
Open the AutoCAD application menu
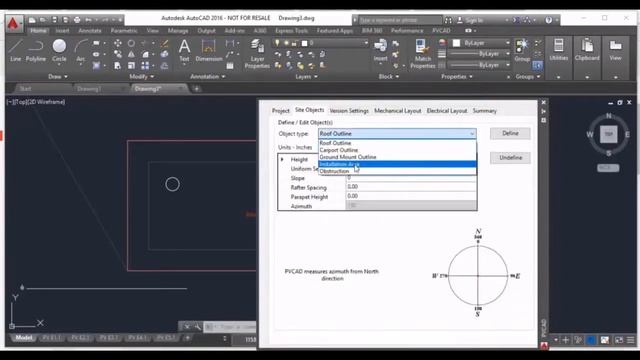pos(13,24)
